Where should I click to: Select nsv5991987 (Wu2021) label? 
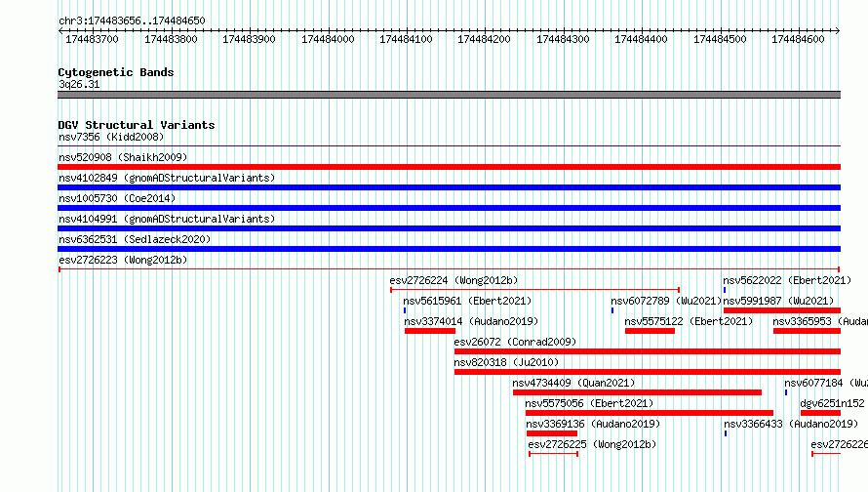(x=779, y=301)
